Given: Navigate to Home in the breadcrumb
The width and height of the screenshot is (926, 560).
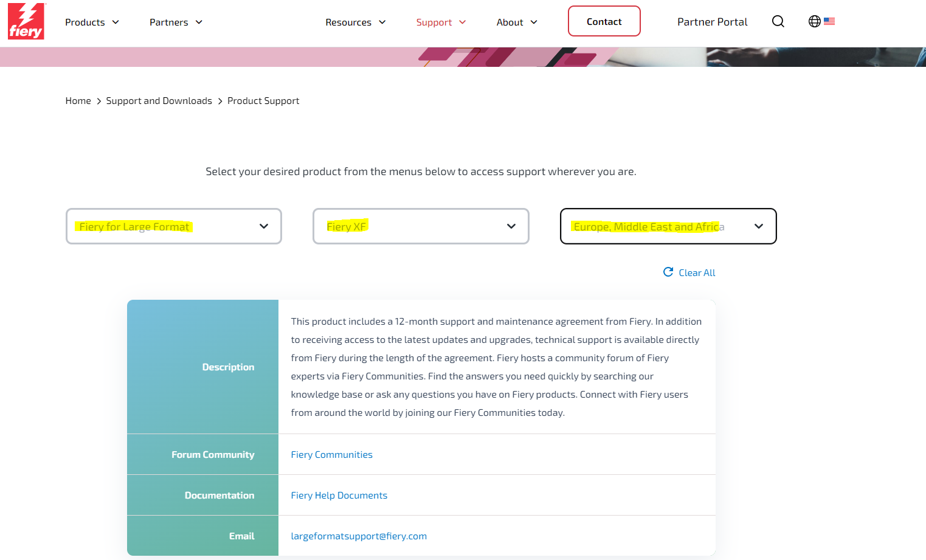Looking at the screenshot, I should point(78,101).
